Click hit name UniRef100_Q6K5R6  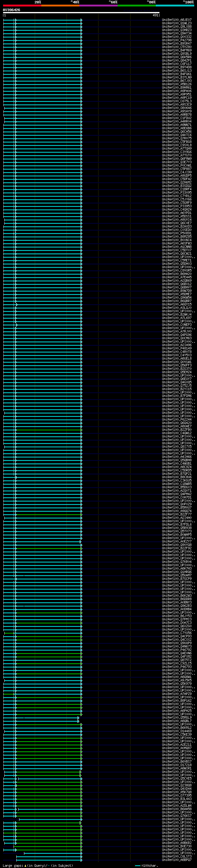(177, 57)
